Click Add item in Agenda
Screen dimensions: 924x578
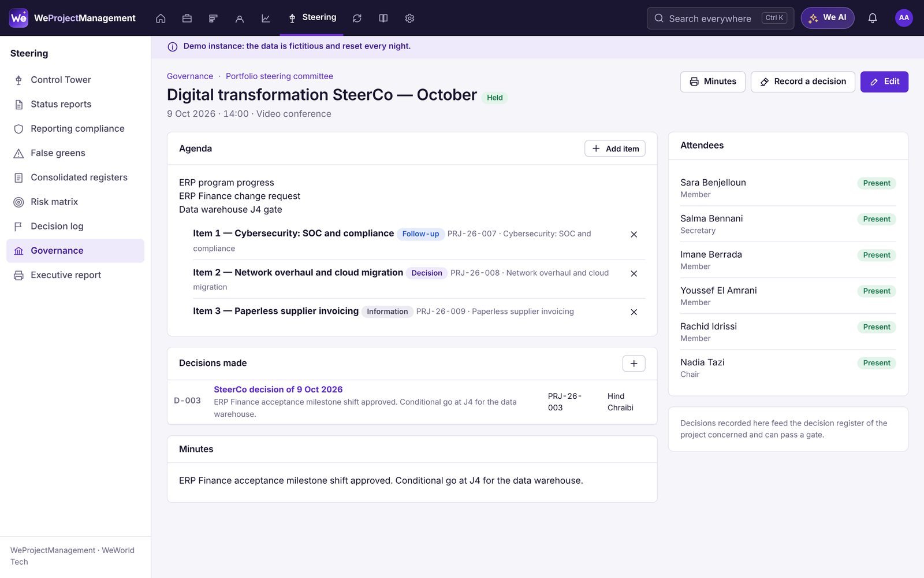tap(615, 149)
